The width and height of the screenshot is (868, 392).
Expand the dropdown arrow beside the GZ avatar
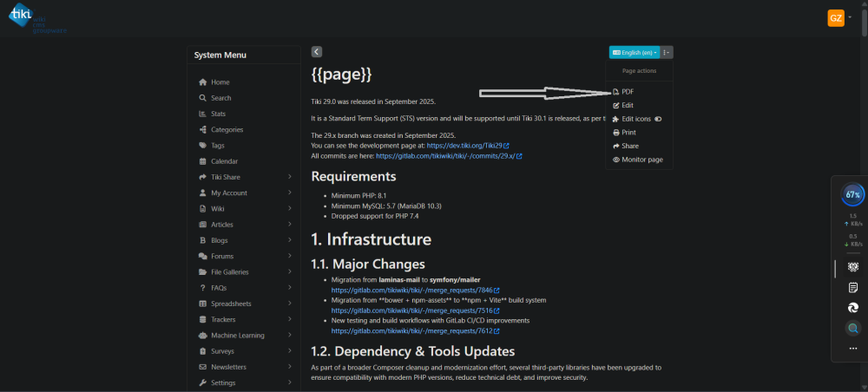tap(850, 17)
